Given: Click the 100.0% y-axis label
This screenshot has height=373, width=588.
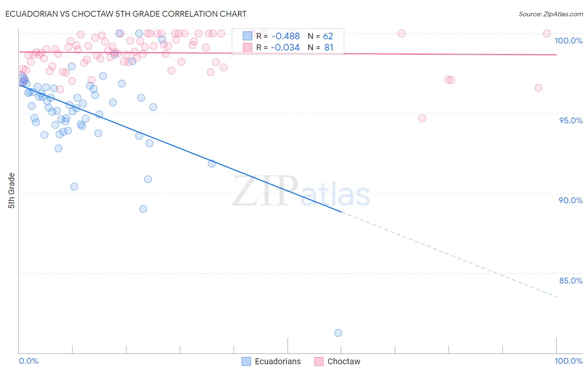Looking at the screenshot, I should [568, 41].
